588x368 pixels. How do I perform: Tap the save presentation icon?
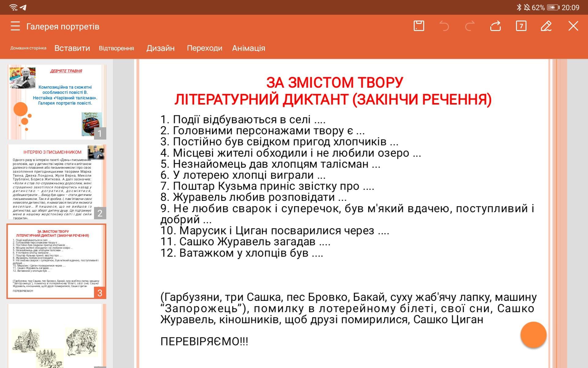tap(419, 26)
